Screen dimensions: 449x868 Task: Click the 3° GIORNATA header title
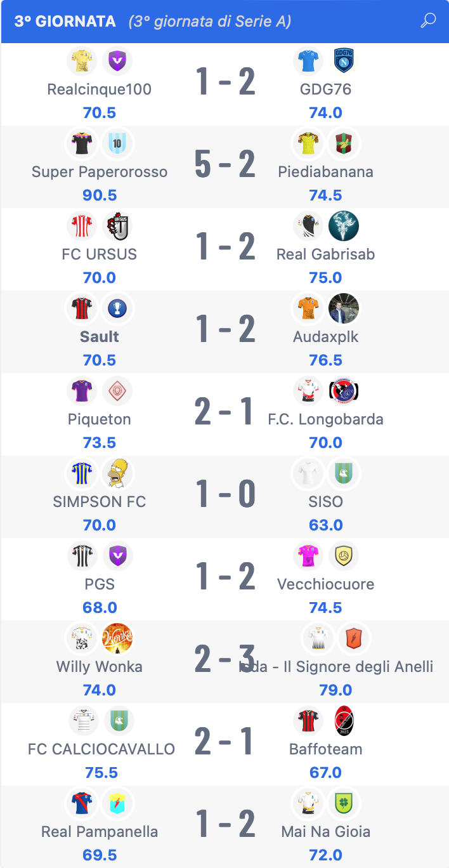tap(65, 22)
